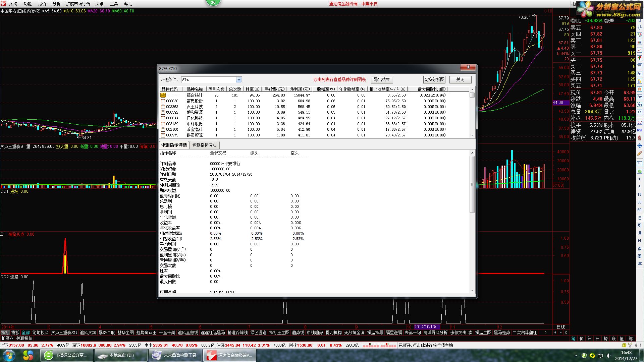Viewport: 644px width, 362px height.
Task: Click disconnected status to reconnect server
Action: [x=426, y=345]
